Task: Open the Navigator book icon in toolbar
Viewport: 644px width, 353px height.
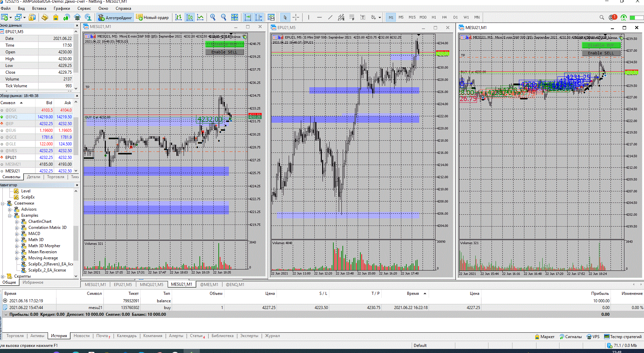Action: click(45, 17)
